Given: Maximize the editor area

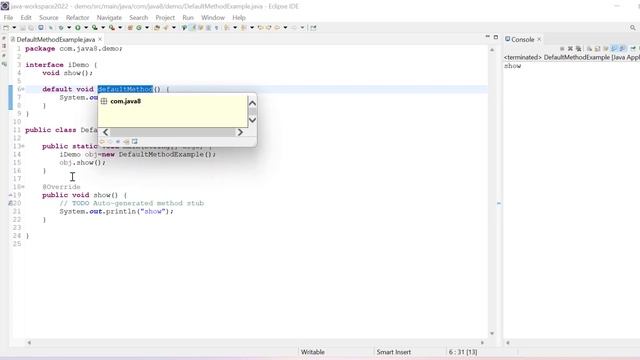Looking at the screenshot, I should point(496,37).
